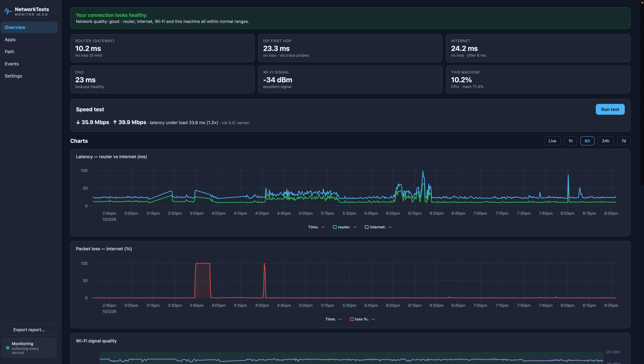Click the healthy connection banner
This screenshot has height=364, width=644.
point(350,18)
